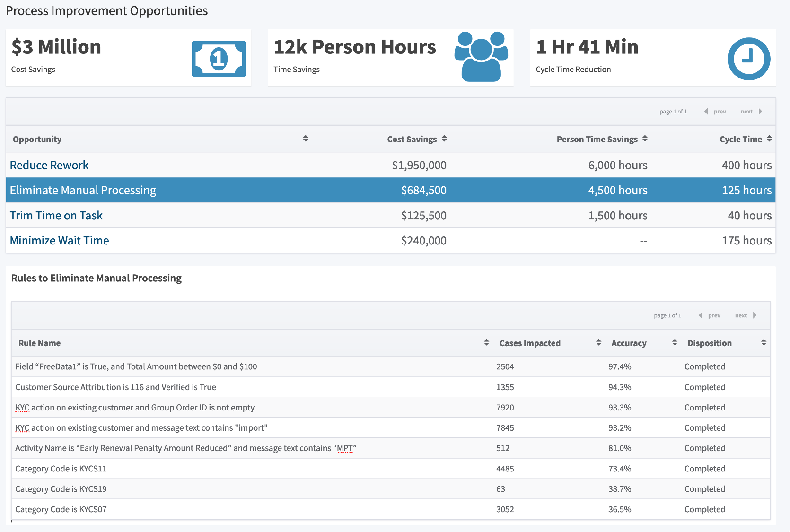790x532 pixels.
Task: Sort by Opportunity column arrows
Action: 306,139
